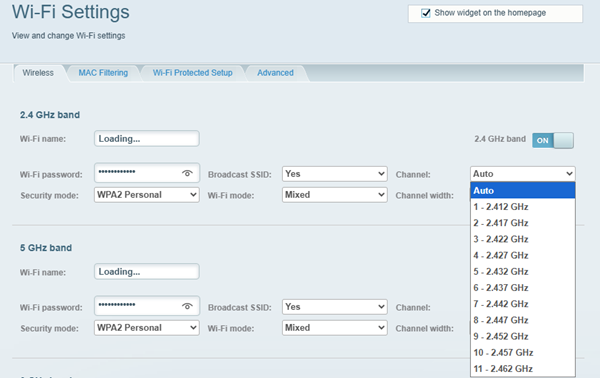
Task: Choose channel 7 - 2.442 GHz
Action: [x=522, y=304]
